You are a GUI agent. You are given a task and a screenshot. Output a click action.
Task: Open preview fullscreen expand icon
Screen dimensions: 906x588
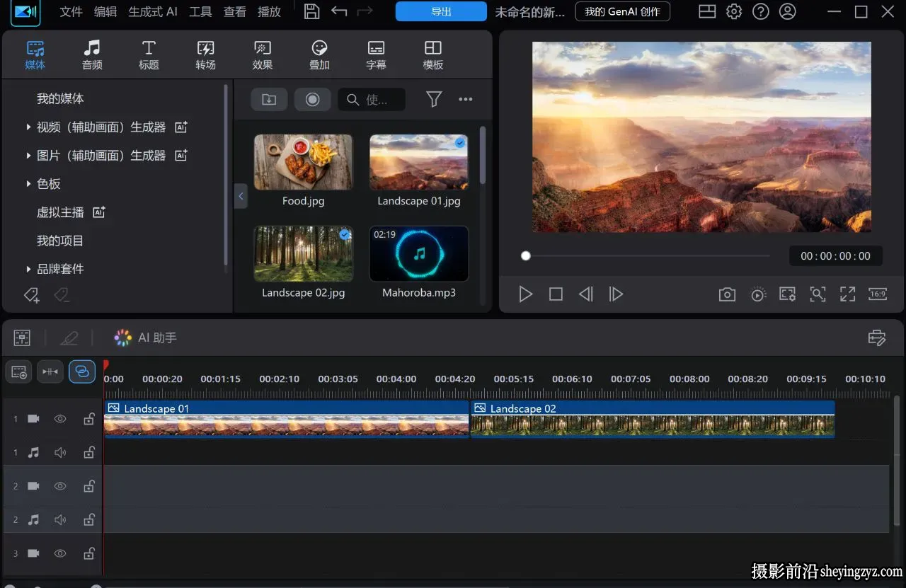pos(847,294)
